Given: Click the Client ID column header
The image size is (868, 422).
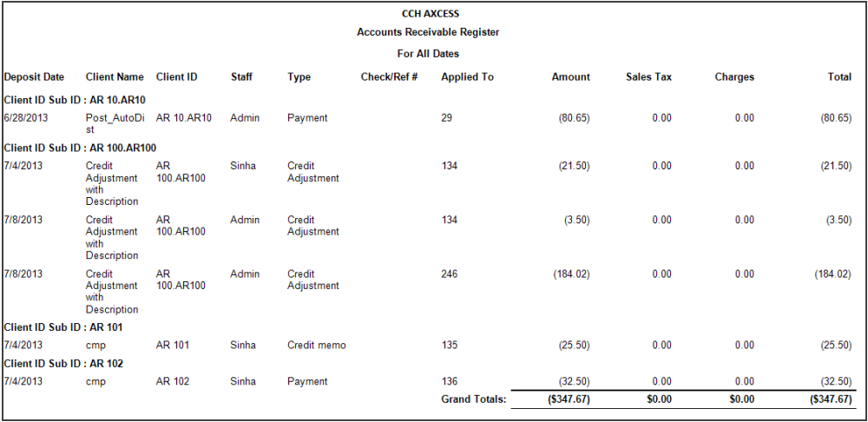Looking at the screenshot, I should coord(177,76).
